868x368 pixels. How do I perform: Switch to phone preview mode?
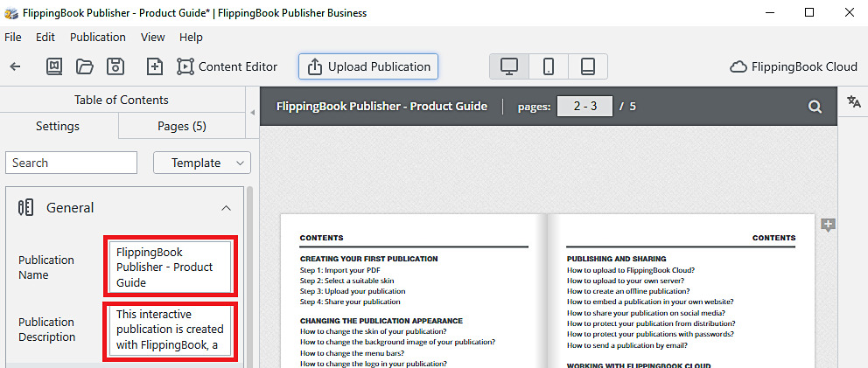(x=548, y=66)
